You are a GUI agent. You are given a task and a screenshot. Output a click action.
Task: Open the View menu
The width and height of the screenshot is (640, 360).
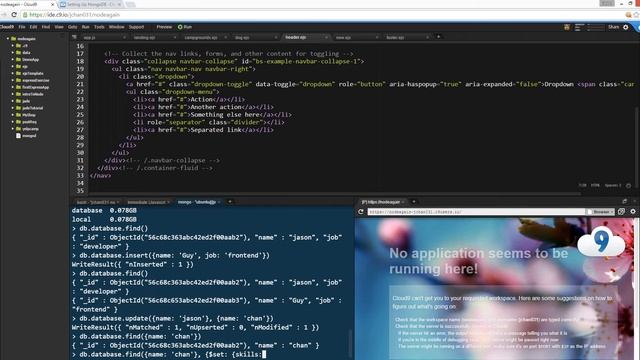(59, 27)
